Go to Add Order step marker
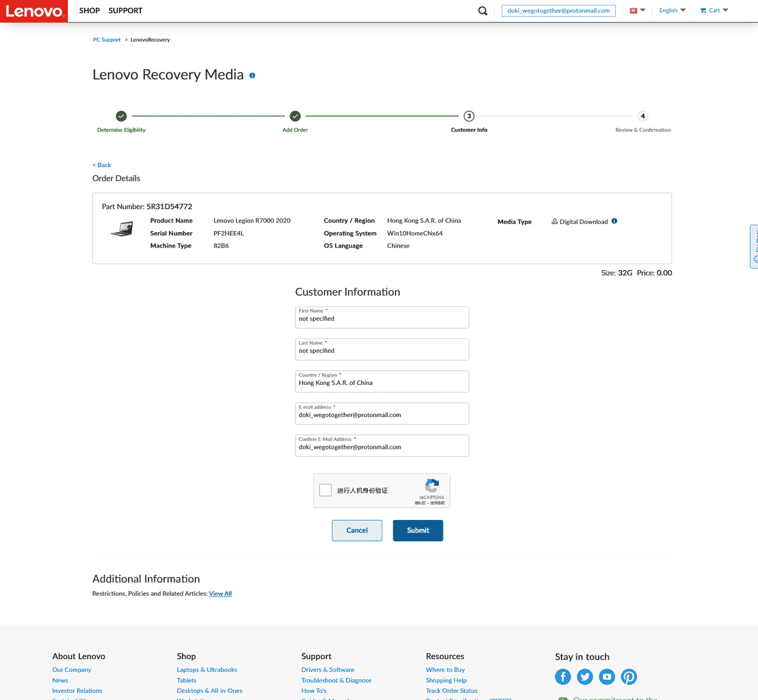Image resolution: width=758 pixels, height=700 pixels. pyautogui.click(x=295, y=116)
